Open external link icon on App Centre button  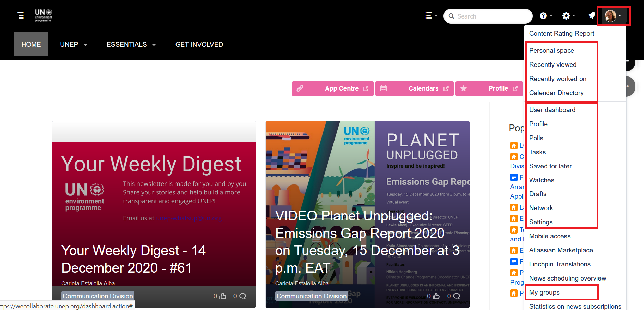coord(366,88)
